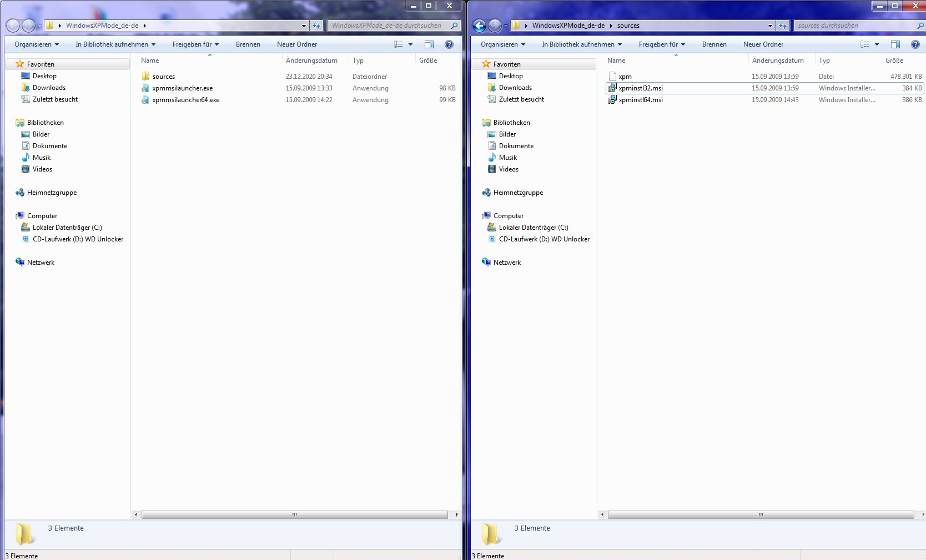Open view options dropdown arrow, left window
Screen dimensions: 926x560
pyautogui.click(x=411, y=44)
